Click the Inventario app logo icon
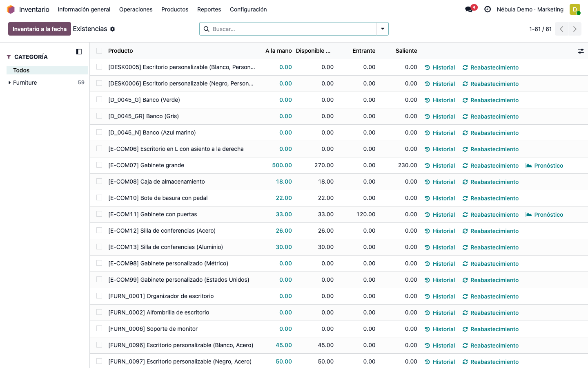The width and height of the screenshot is (588, 368). click(x=11, y=9)
